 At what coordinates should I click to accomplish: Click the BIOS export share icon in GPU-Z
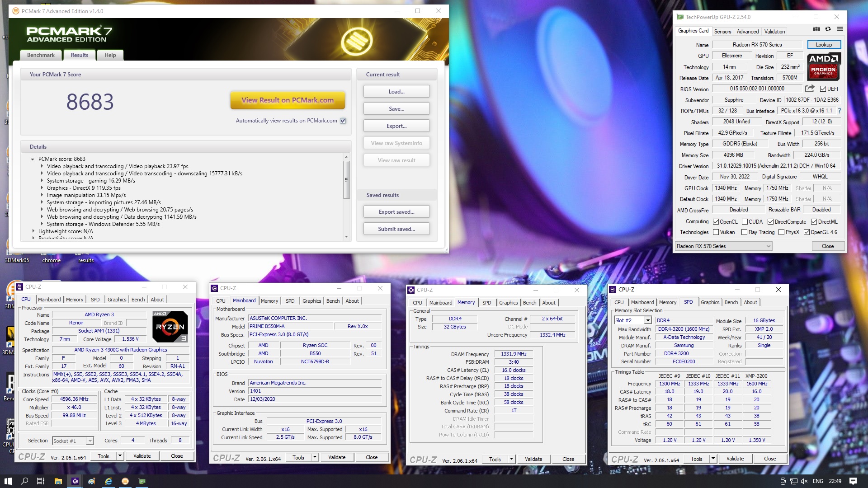pyautogui.click(x=810, y=89)
